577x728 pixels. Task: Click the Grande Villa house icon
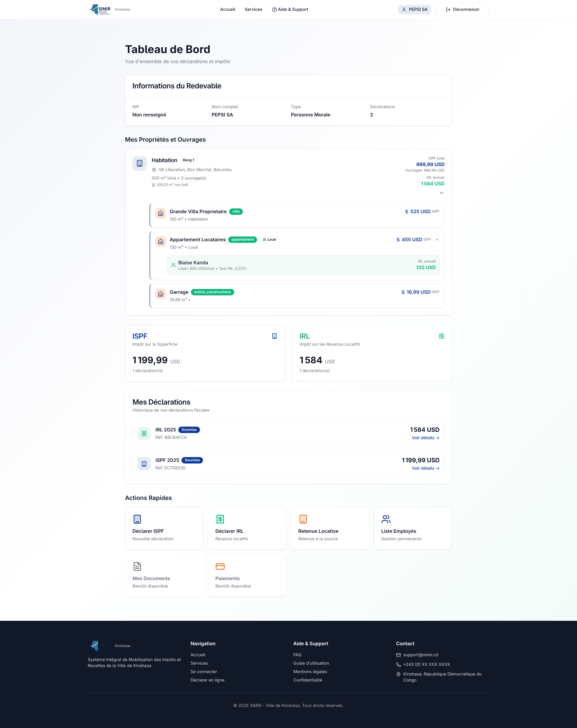(x=161, y=213)
